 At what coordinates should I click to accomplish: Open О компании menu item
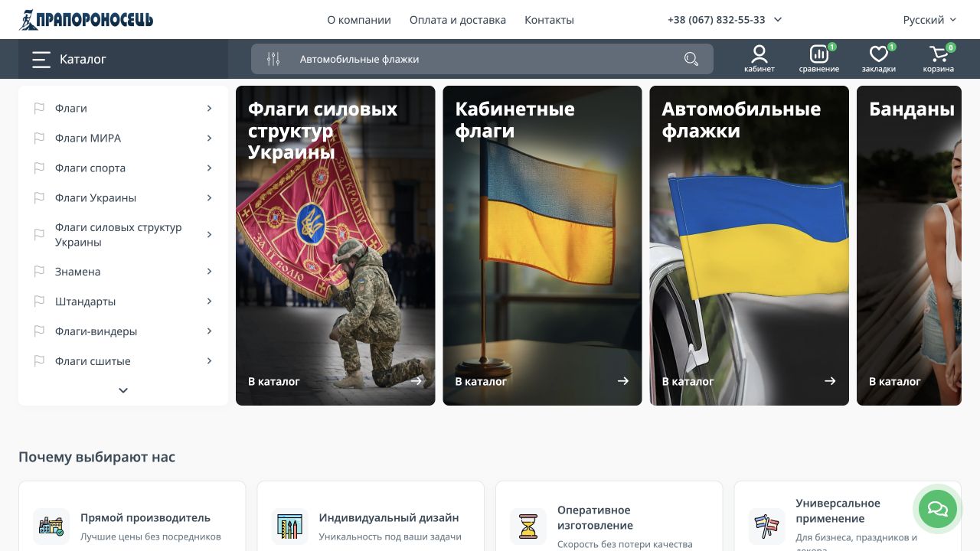coord(359,20)
